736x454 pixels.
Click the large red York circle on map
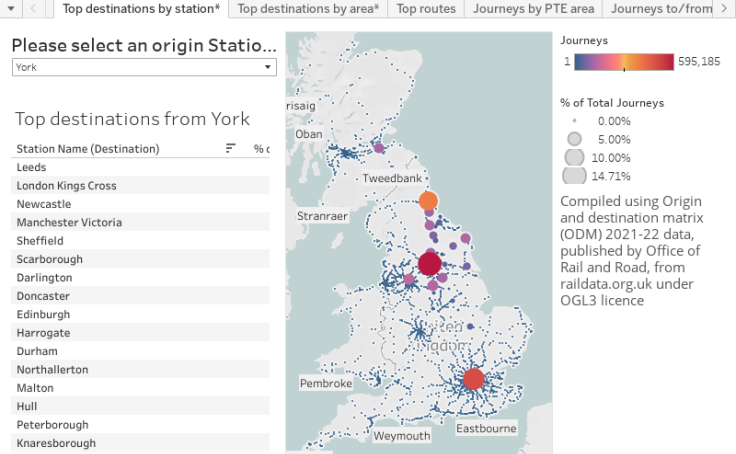[430, 264]
